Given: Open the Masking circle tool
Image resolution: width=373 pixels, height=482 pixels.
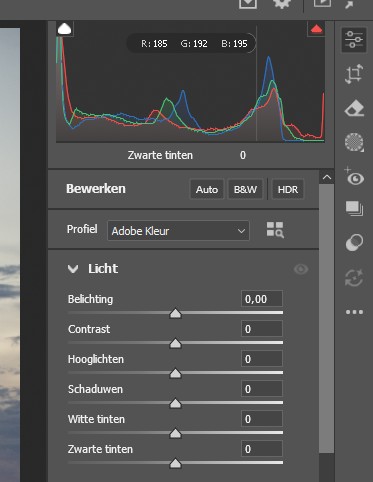Looking at the screenshot, I should pos(354,142).
